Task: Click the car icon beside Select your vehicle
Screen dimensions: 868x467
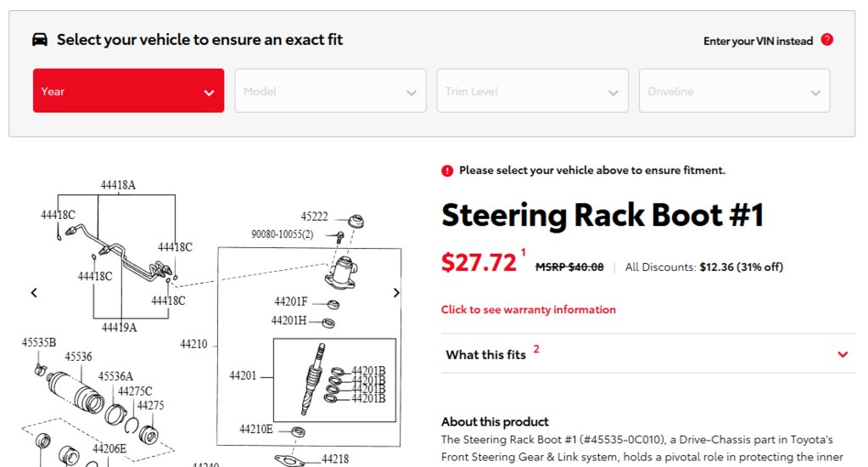Action: click(x=39, y=39)
